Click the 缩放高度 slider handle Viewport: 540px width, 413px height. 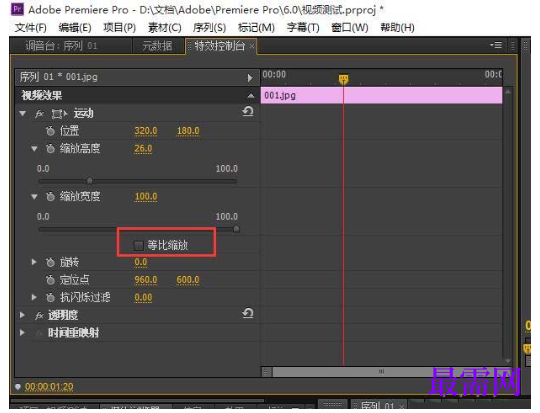90,180
